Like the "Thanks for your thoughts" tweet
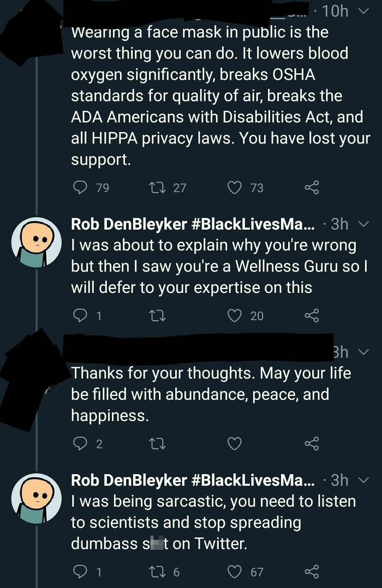The image size is (382, 588). coord(235,443)
